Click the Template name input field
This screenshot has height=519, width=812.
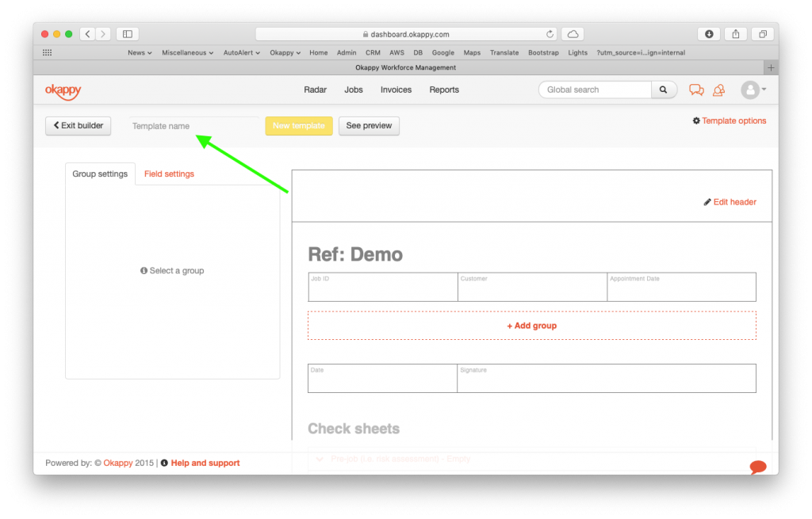pyautogui.click(x=193, y=125)
